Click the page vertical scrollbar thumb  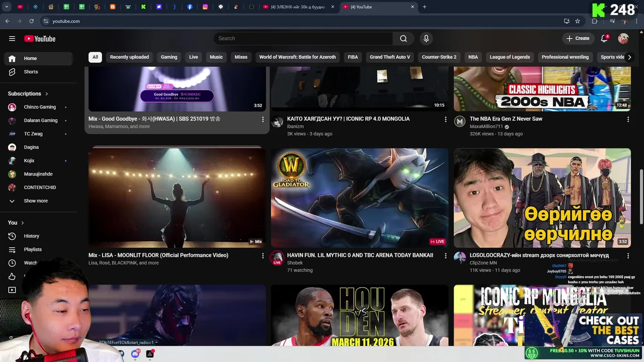tap(641, 198)
